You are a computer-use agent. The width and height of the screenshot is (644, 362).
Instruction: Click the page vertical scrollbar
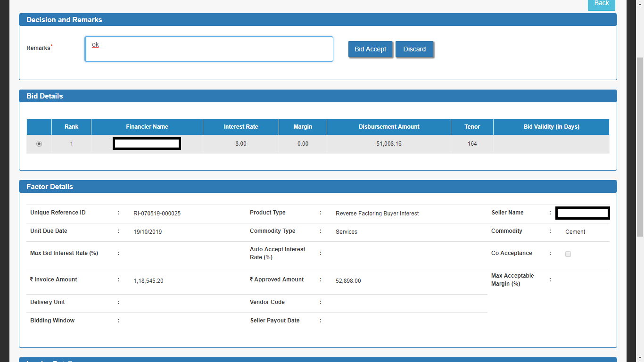[640, 147]
